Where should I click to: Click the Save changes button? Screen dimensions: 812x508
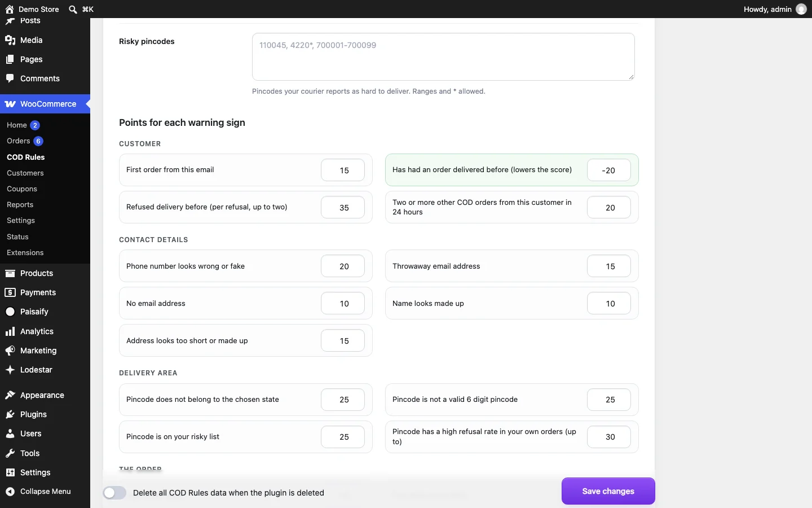pyautogui.click(x=608, y=491)
